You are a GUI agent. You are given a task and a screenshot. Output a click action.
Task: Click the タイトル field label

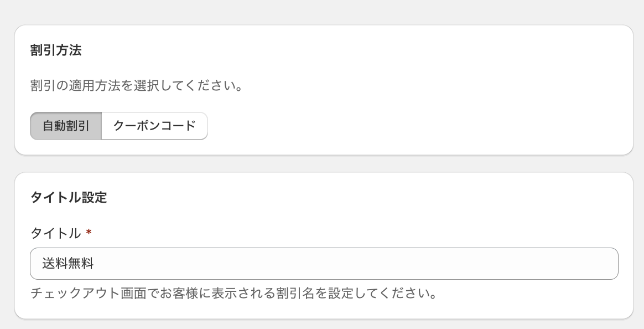[x=56, y=233]
